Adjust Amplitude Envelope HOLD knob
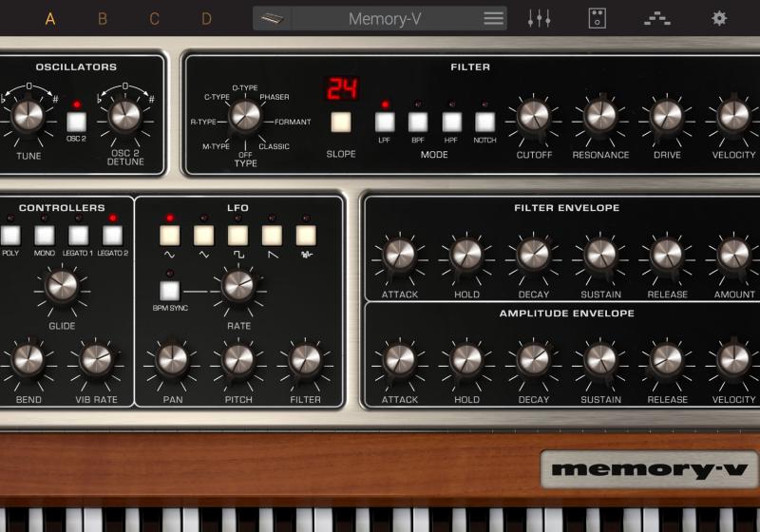760x532 pixels. 466,359
